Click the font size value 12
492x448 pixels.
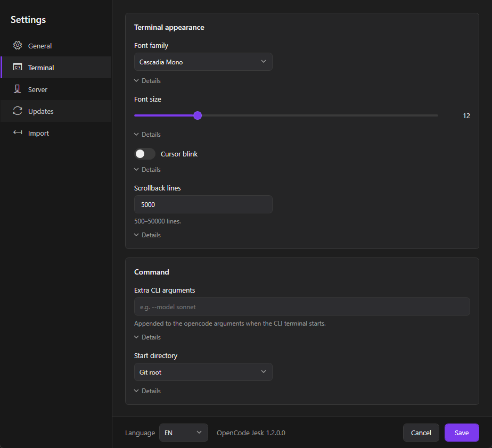tap(466, 115)
